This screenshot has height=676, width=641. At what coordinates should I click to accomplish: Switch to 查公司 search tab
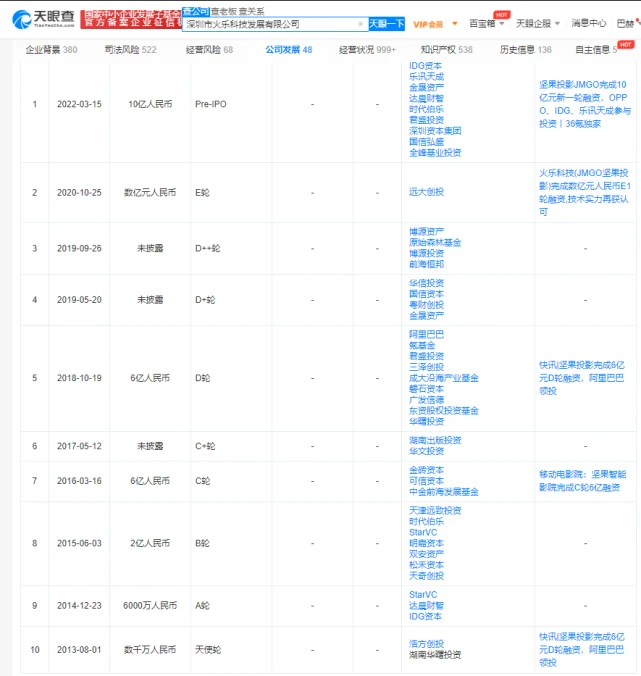(196, 11)
